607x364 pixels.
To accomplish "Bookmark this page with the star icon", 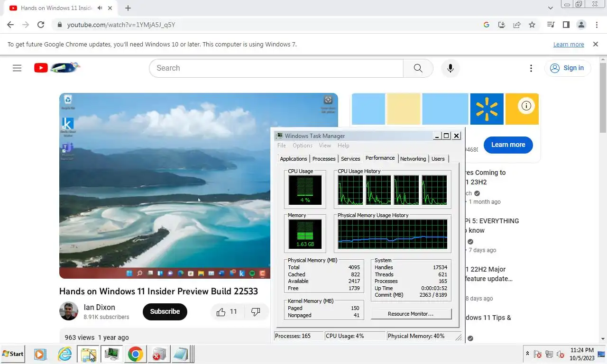I will click(x=532, y=25).
